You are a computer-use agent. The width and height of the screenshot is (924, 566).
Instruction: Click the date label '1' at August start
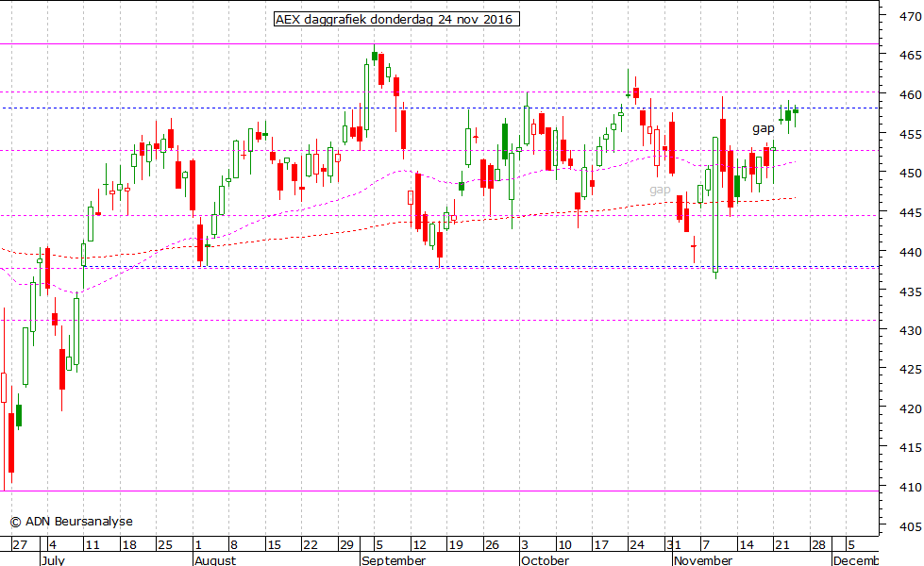198,544
